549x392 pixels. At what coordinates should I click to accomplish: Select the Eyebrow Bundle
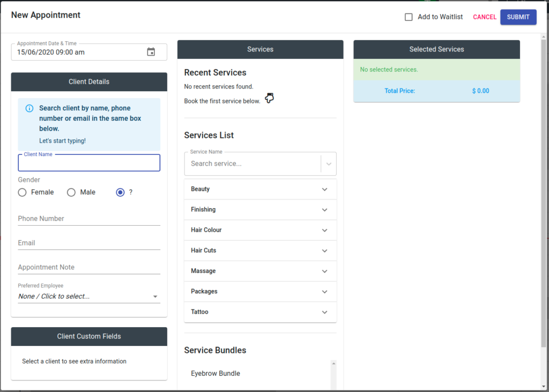click(x=215, y=373)
